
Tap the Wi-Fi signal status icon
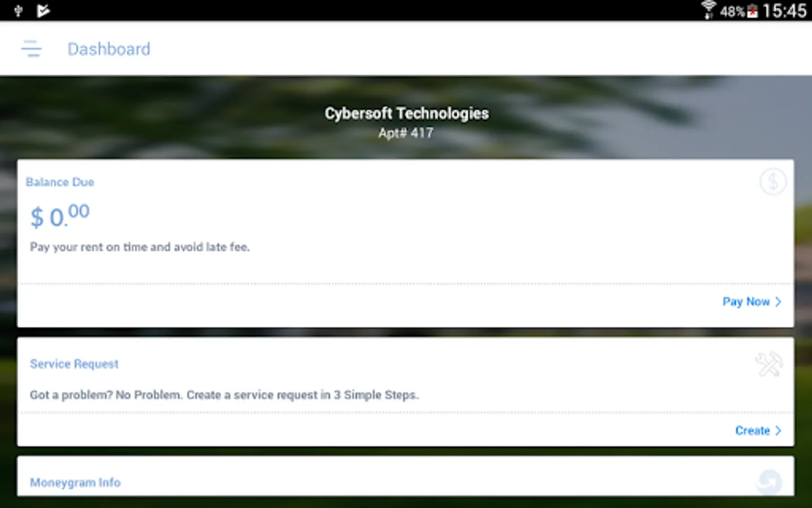pos(708,10)
